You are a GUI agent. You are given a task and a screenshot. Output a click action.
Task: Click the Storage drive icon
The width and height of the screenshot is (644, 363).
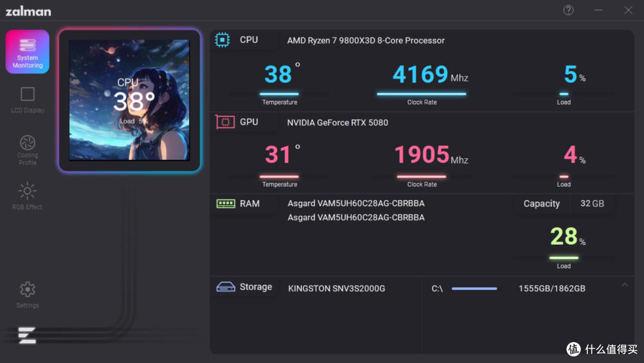225,287
